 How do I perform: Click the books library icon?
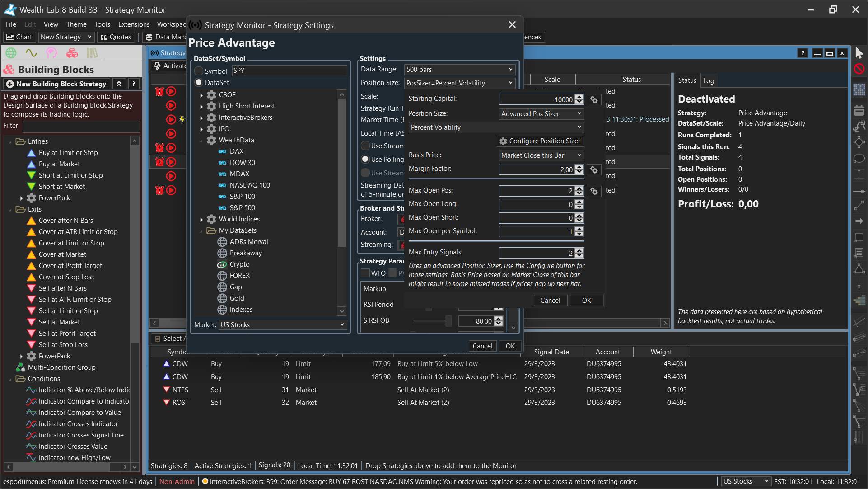[92, 53]
